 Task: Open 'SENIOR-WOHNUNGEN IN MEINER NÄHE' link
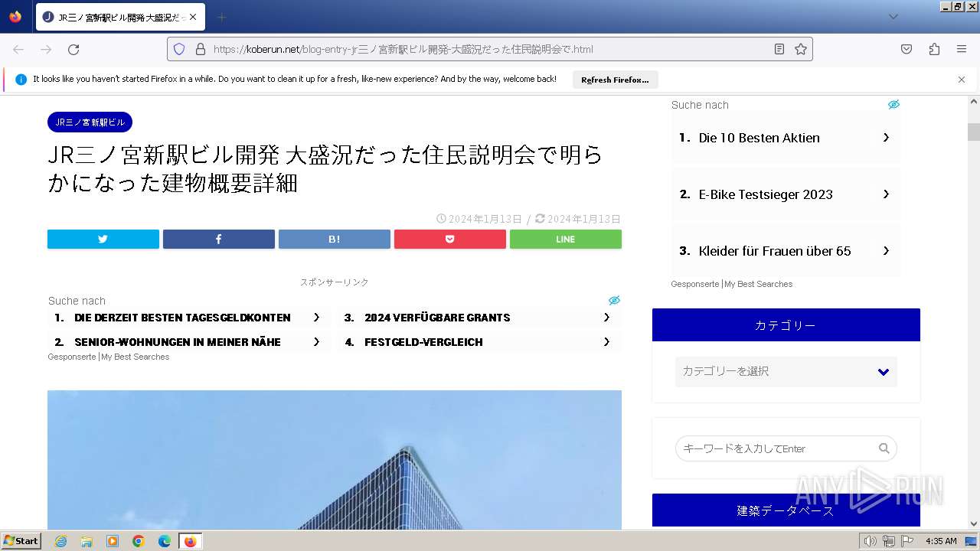[178, 342]
